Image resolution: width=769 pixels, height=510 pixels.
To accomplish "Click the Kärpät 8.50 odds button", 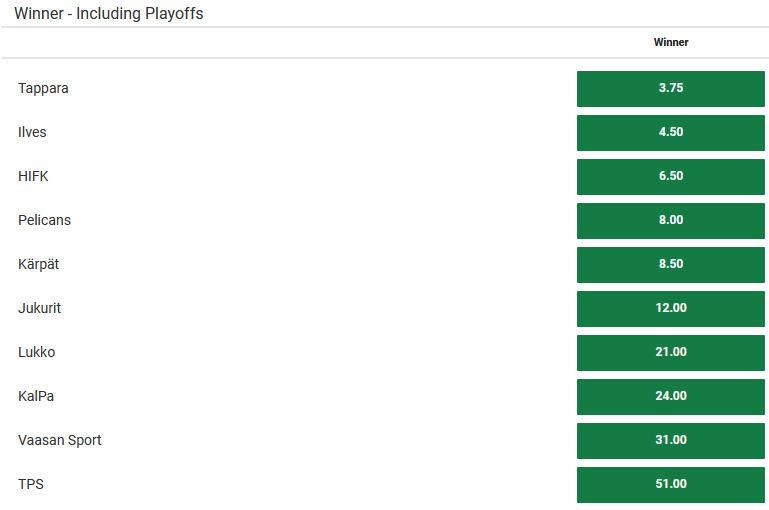I will point(671,264).
